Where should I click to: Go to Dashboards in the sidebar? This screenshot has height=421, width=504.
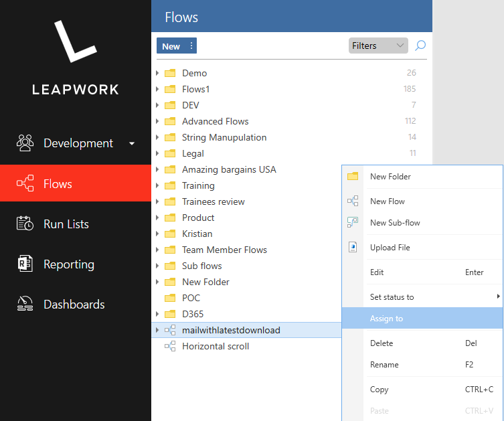(x=76, y=305)
